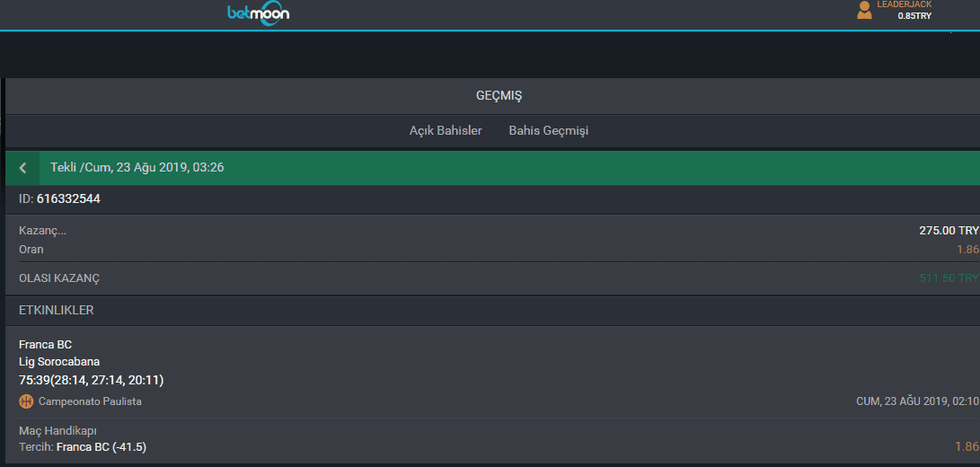Screen dimensions: 980x467
Task: Click the 75:39 match score line
Action: pyautogui.click(x=92, y=380)
